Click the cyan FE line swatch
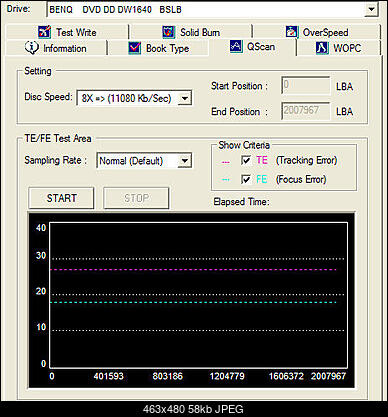The image size is (388, 417). pos(226,180)
